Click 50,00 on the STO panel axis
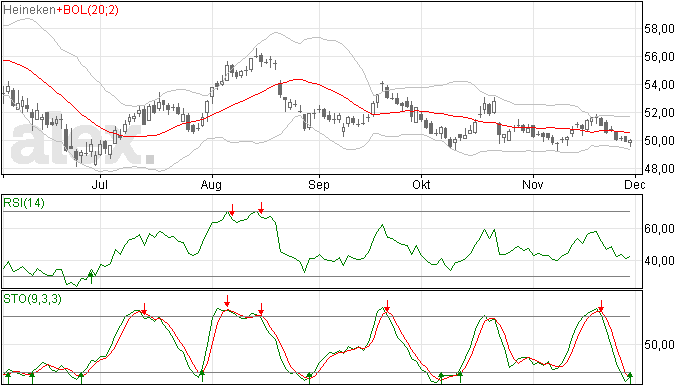The width and height of the screenshot is (690, 387). coord(659,345)
